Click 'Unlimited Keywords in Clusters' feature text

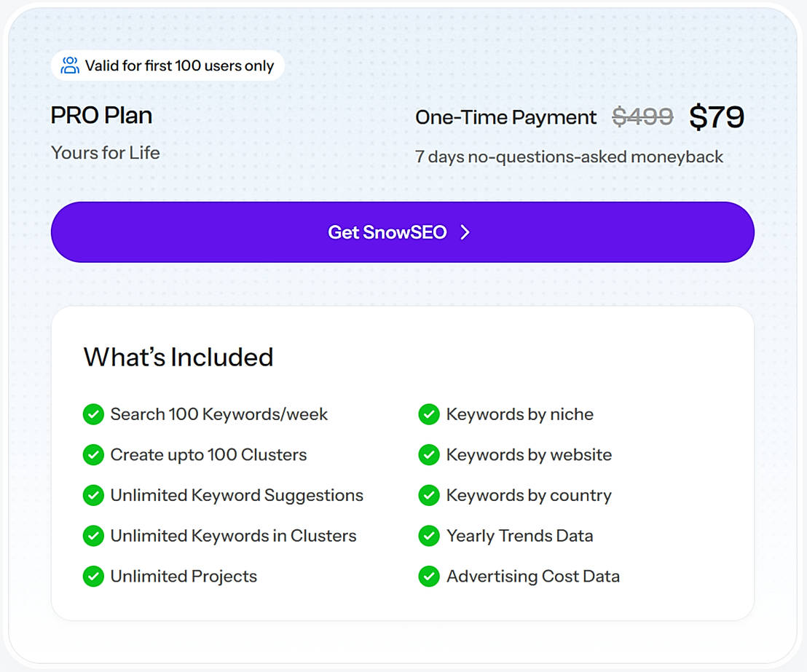point(233,536)
